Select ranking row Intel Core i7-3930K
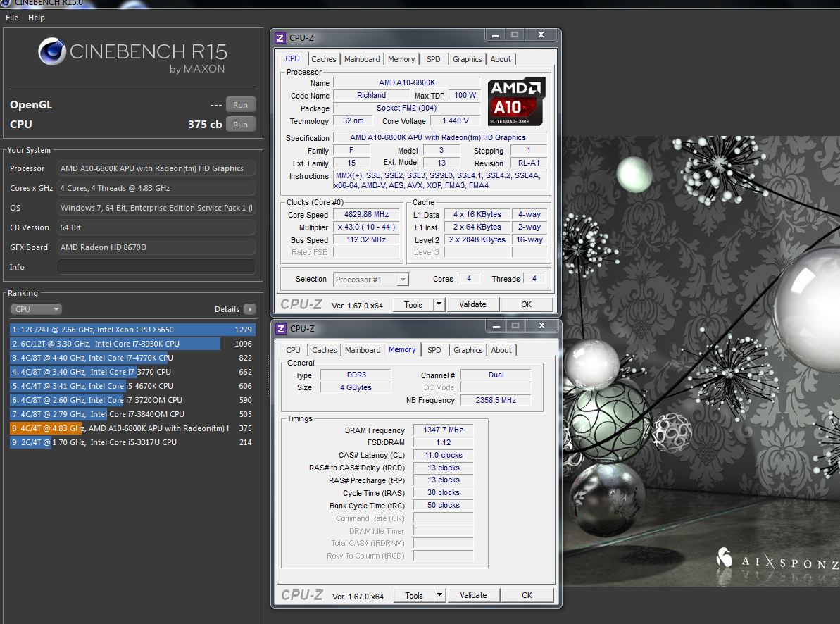Image resolution: width=840 pixels, height=624 pixels. click(x=132, y=344)
